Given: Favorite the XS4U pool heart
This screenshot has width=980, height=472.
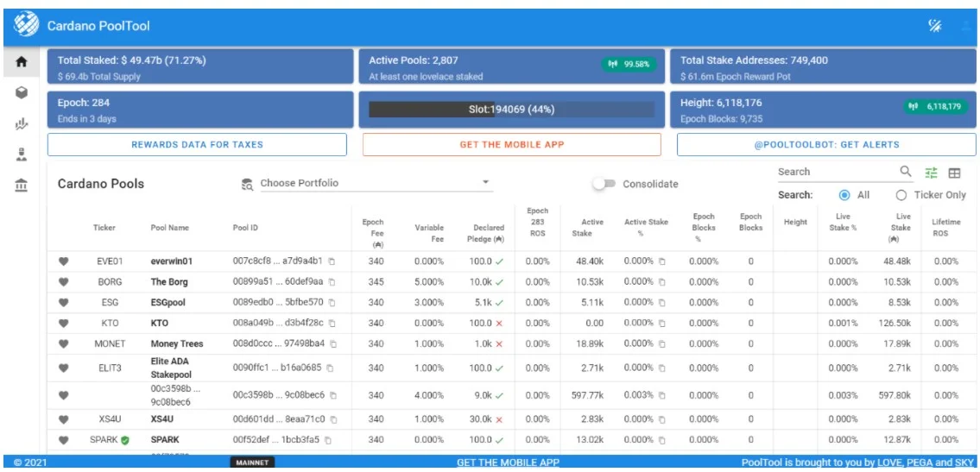Looking at the screenshot, I should click(x=63, y=419).
